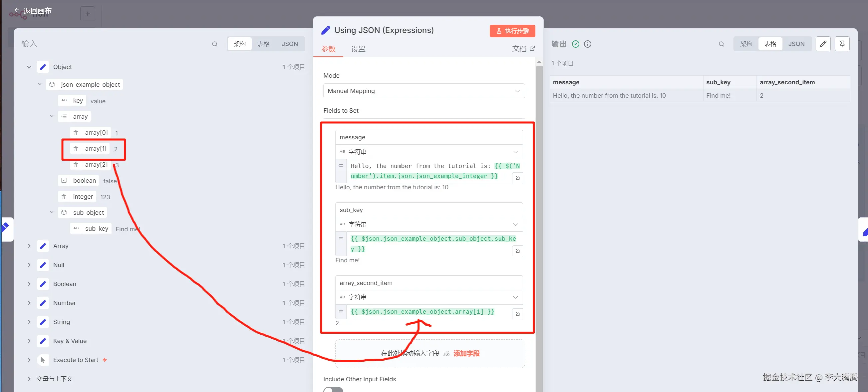Screen dimensions: 868x392
Task: Click the input panel search icon
Action: point(215,44)
